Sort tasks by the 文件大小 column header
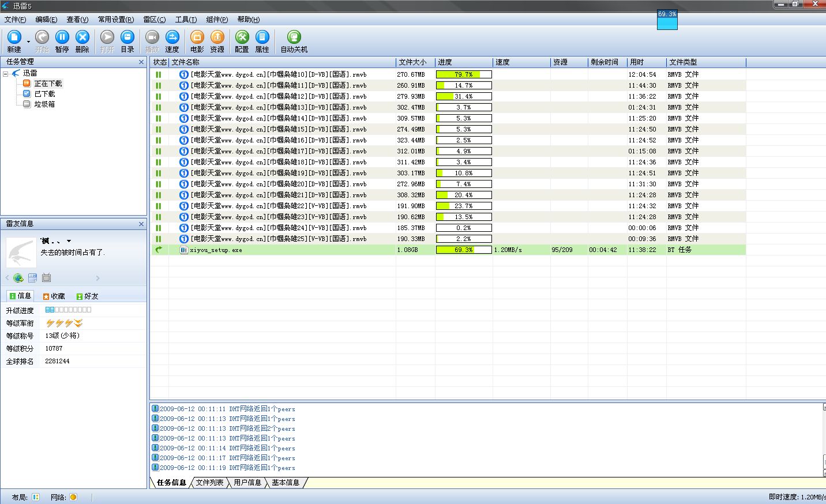The image size is (826, 504). (x=415, y=62)
